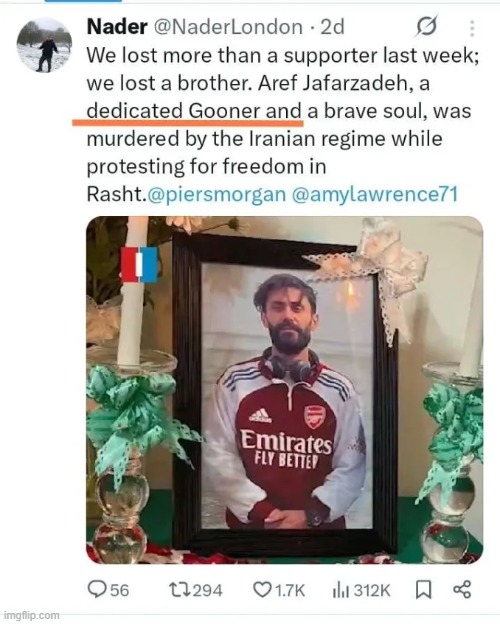Click the @NaderLondon handle
The height and width of the screenshot is (624, 500).
coord(228,27)
